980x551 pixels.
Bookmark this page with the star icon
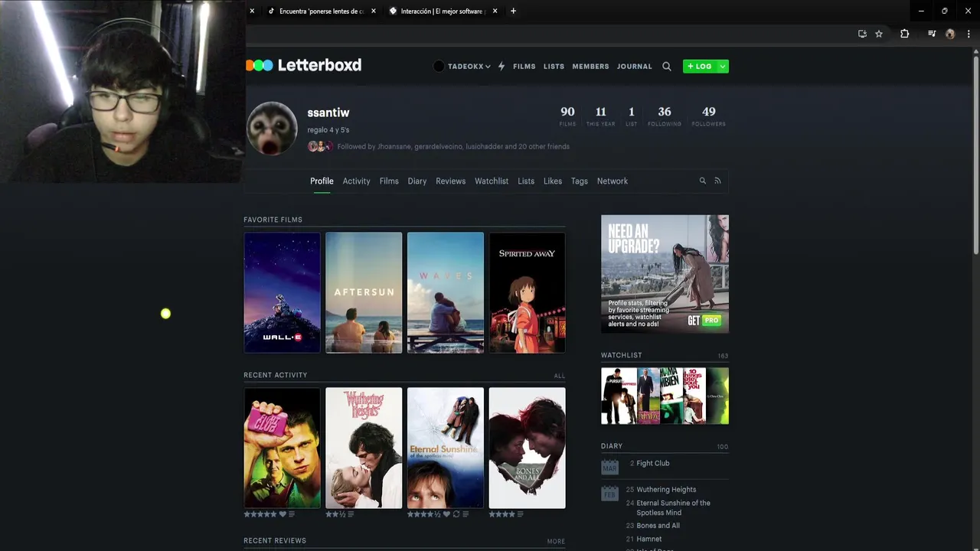pos(879,34)
